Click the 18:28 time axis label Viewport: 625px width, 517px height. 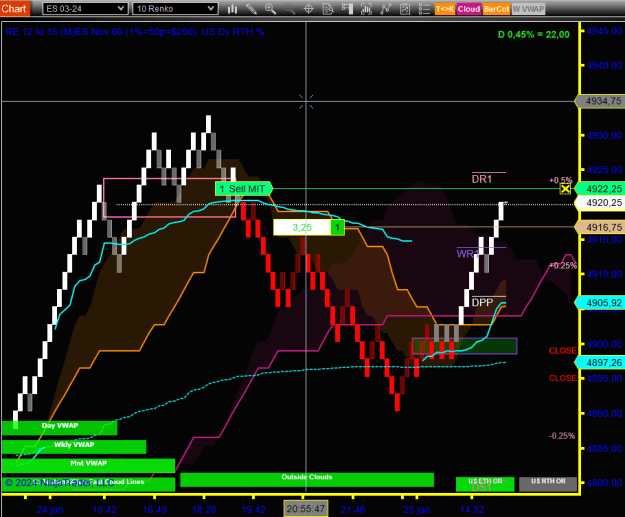[x=204, y=509]
